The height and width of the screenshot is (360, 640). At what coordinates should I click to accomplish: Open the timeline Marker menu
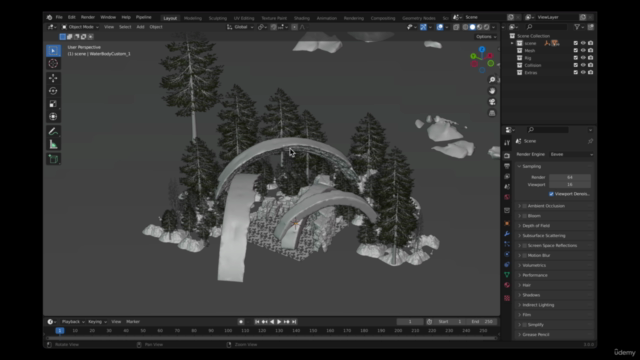[133, 322]
